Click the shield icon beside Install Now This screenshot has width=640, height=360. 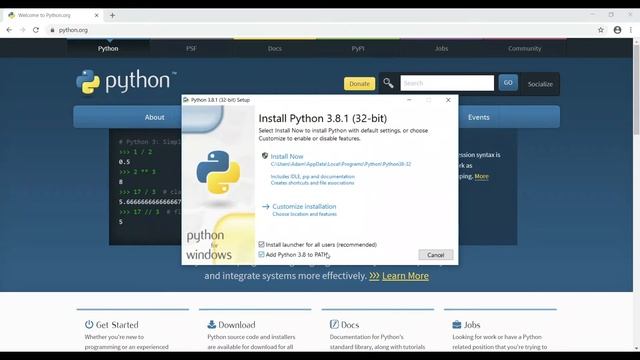tap(265, 156)
